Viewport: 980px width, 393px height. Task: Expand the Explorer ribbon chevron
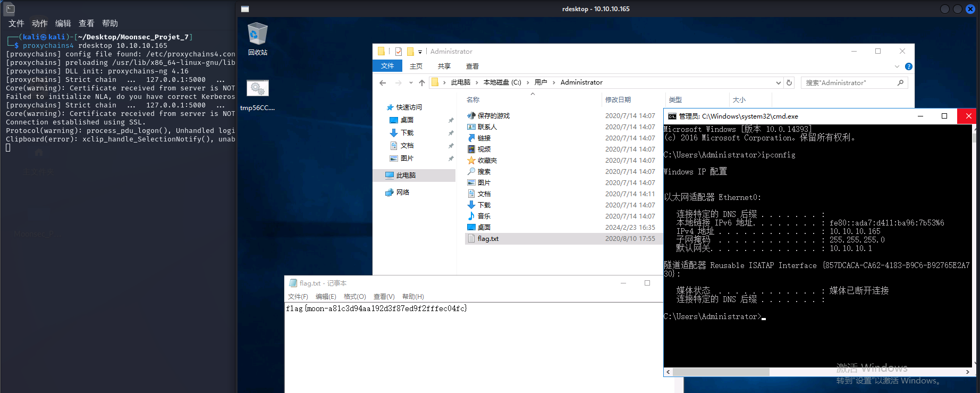[897, 66]
